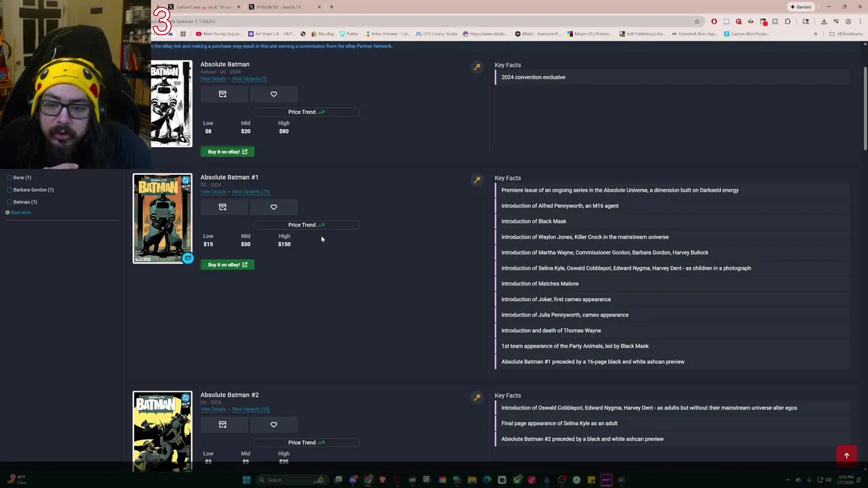
Task: Expand the Show More filter list
Action: pos(18,213)
